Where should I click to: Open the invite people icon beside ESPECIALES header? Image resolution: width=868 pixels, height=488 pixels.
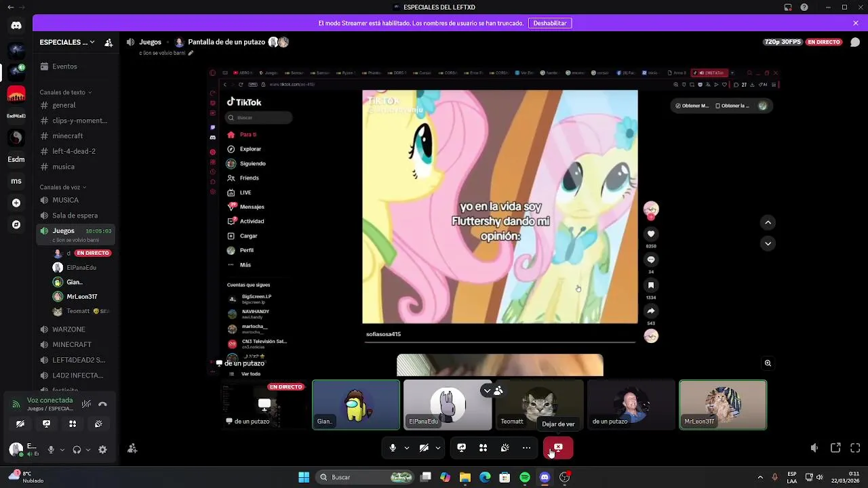108,42
